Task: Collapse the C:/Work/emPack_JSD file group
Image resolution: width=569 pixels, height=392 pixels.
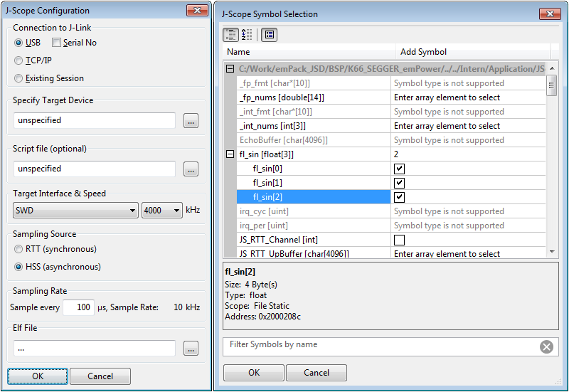Action: (230, 69)
